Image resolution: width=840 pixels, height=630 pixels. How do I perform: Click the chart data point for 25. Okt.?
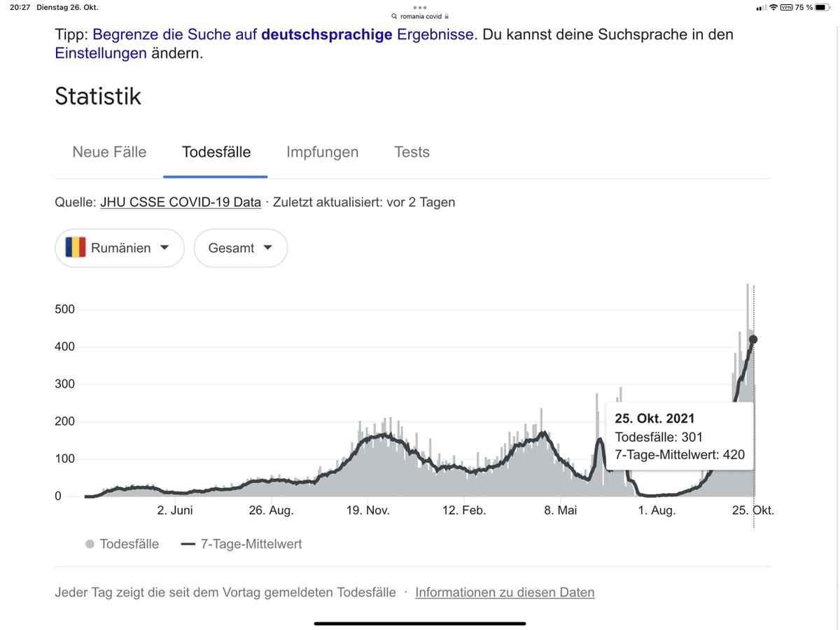click(x=753, y=339)
